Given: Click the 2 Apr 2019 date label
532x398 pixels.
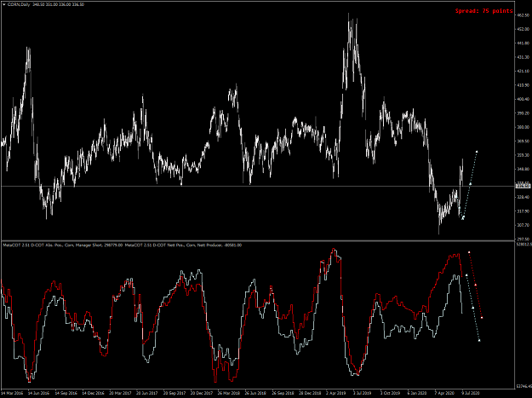Looking at the screenshot, I should (x=336, y=393).
